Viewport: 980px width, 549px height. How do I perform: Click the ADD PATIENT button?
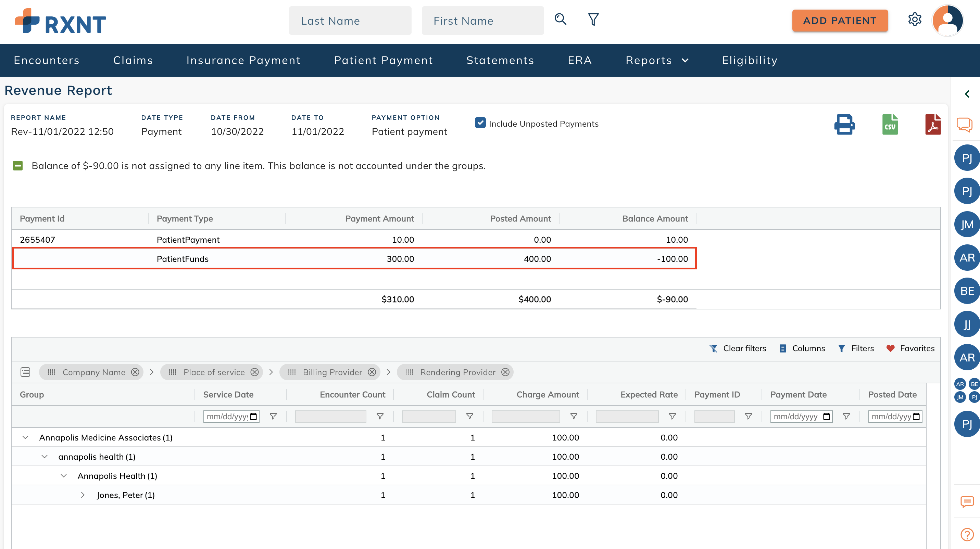click(x=840, y=21)
